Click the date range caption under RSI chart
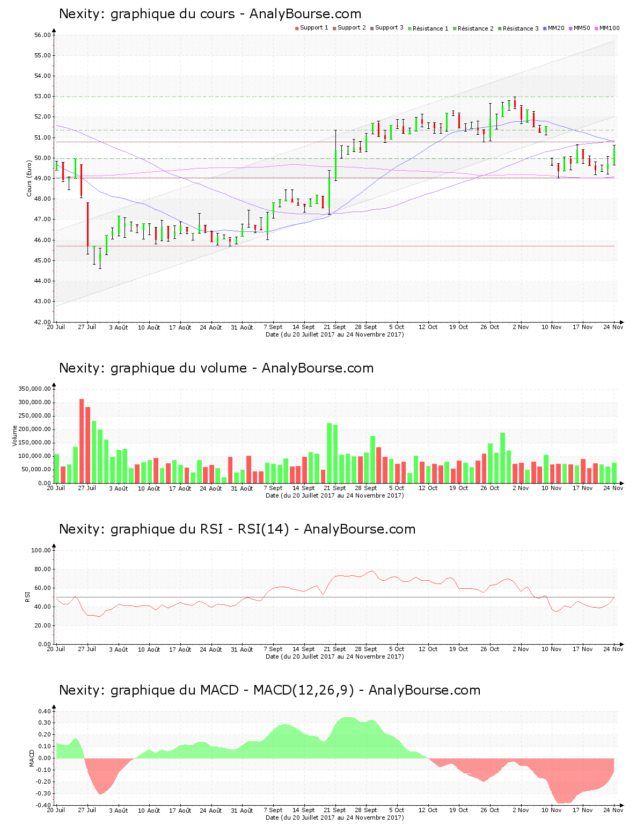This screenshot has width=644, height=832. coord(335,656)
